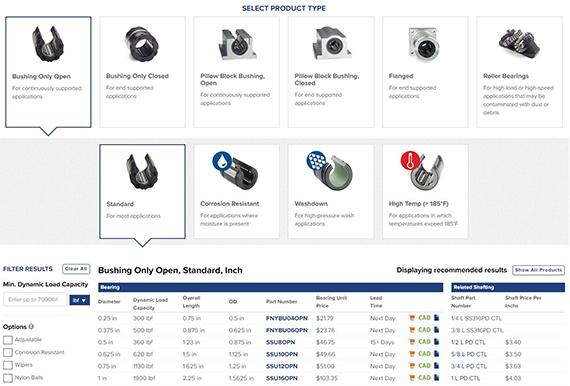Open part number SSU8OPN link

tap(280, 342)
